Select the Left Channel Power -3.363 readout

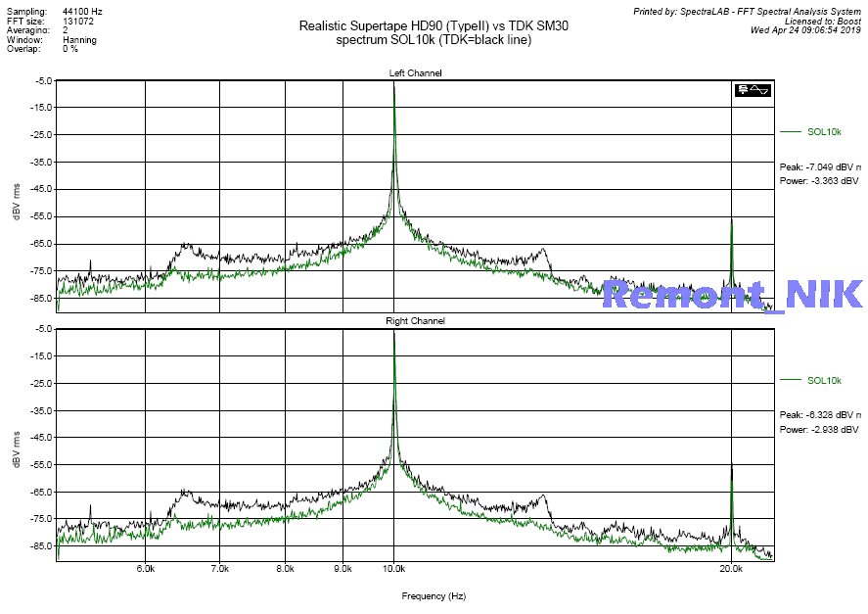click(818, 181)
